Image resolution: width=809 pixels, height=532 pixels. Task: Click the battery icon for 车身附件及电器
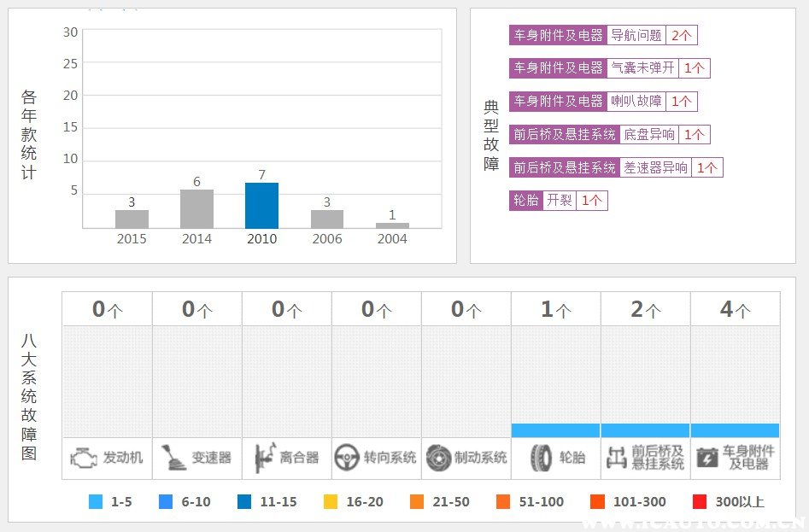(x=706, y=458)
